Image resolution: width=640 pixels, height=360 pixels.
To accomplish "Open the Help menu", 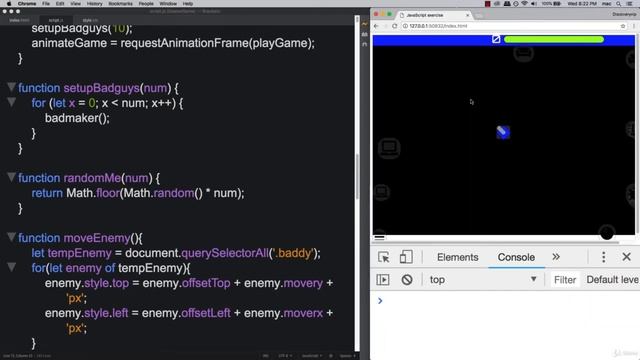I will click(188, 4).
